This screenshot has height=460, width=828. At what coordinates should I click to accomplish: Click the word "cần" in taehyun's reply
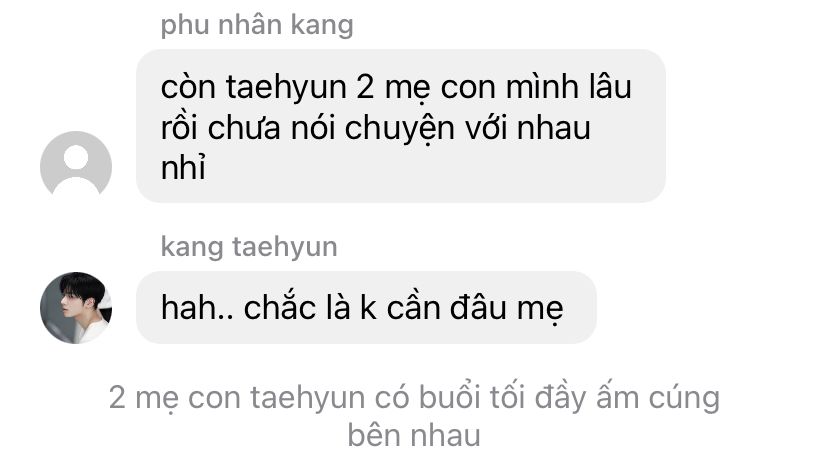click(x=414, y=307)
